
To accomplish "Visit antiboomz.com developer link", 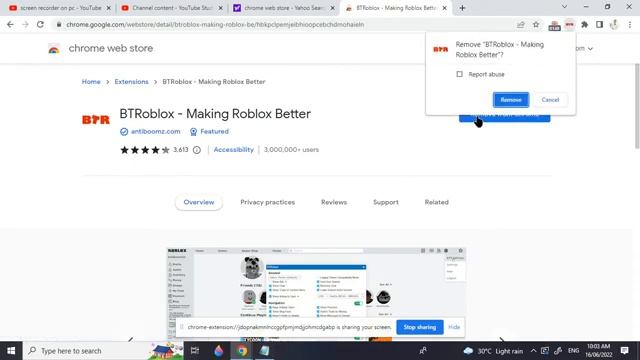I will 156,131.
